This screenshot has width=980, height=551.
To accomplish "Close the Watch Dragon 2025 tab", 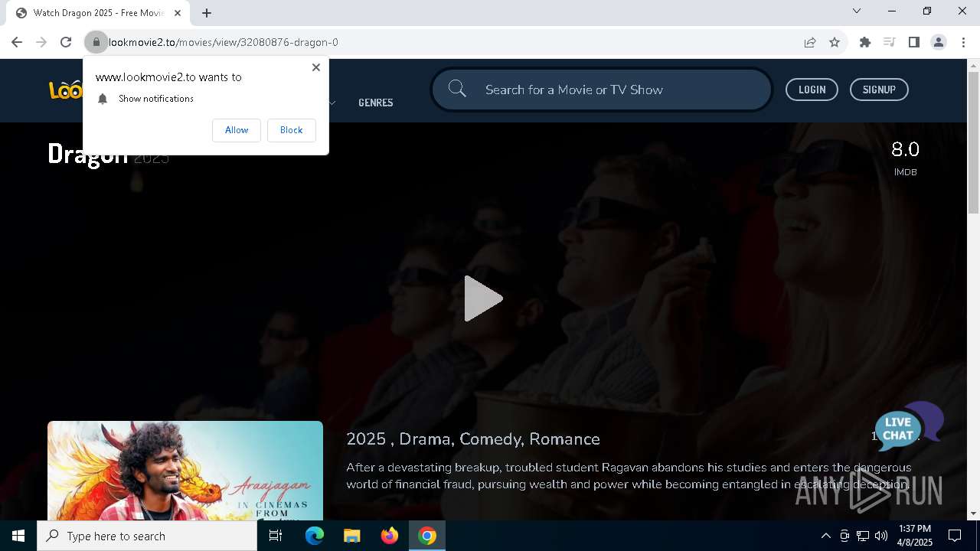I will click(178, 13).
